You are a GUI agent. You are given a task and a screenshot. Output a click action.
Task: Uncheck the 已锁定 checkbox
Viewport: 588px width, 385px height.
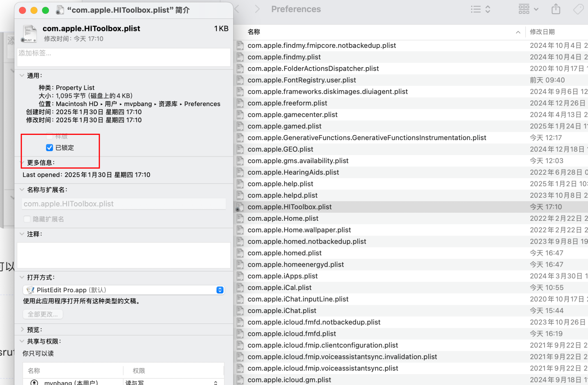pos(49,148)
